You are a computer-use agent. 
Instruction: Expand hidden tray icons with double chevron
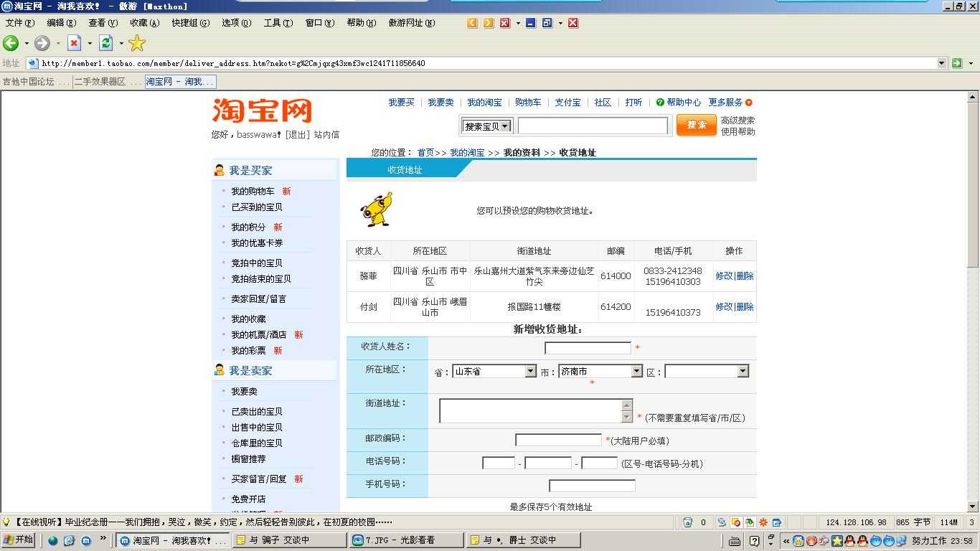(786, 541)
